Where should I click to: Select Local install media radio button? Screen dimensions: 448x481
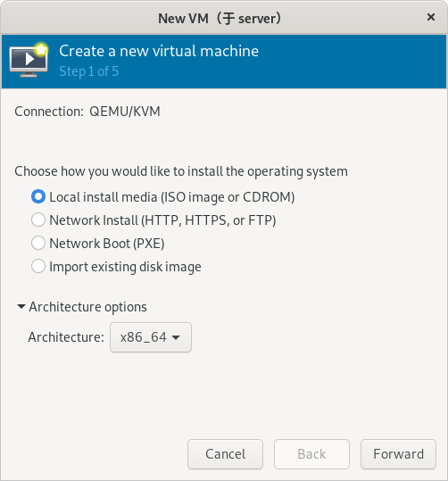[x=38, y=196]
